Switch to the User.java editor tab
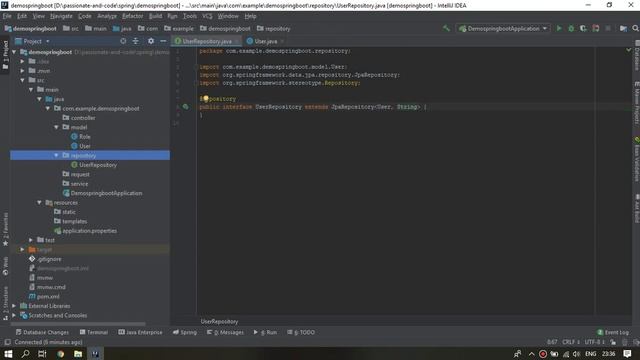 pos(265,41)
